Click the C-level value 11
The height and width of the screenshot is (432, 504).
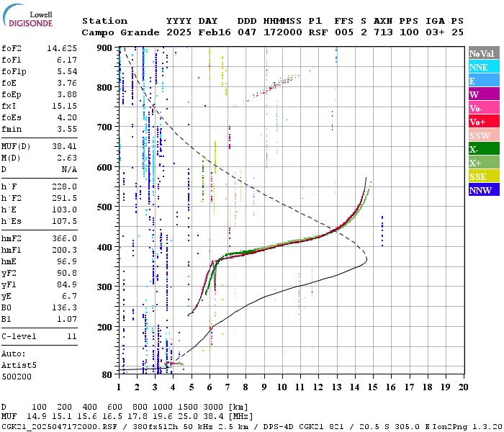pos(72,336)
